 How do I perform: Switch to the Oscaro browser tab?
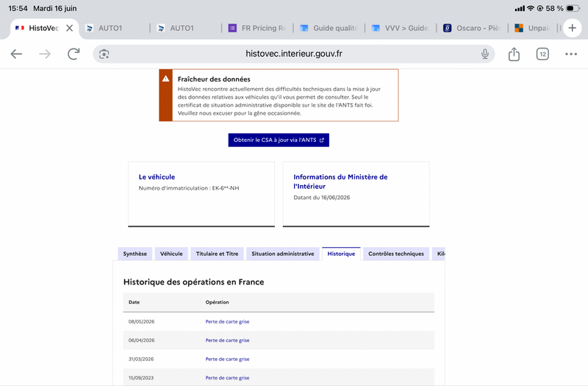[x=472, y=28]
